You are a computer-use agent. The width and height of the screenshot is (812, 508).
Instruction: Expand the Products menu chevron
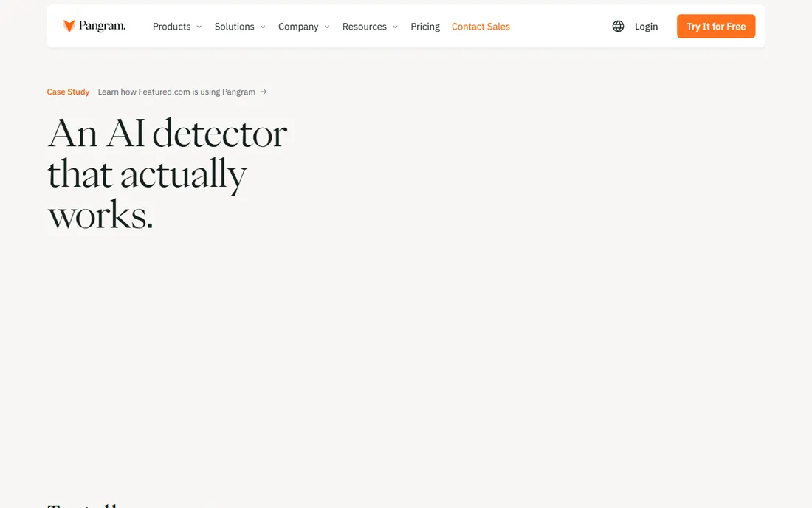(199, 27)
